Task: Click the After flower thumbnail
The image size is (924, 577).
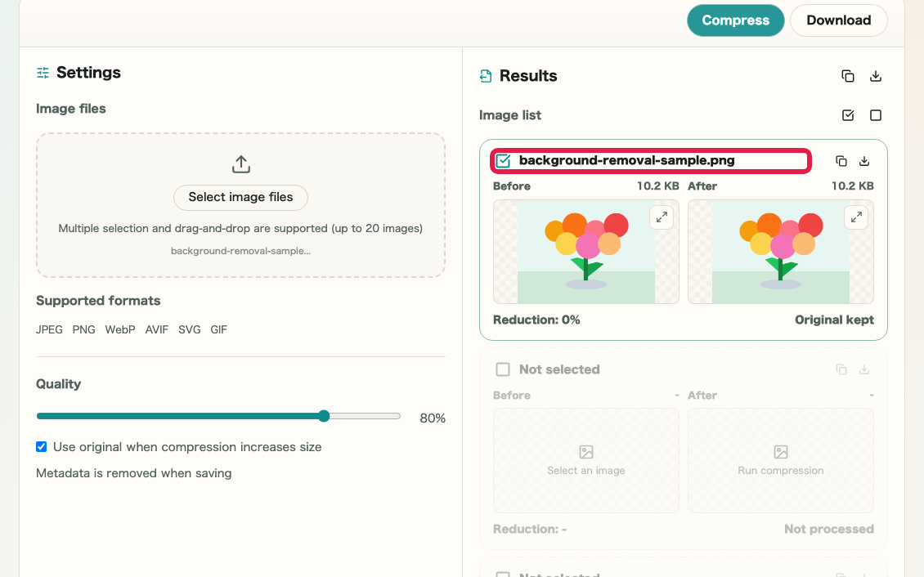Action: point(781,252)
